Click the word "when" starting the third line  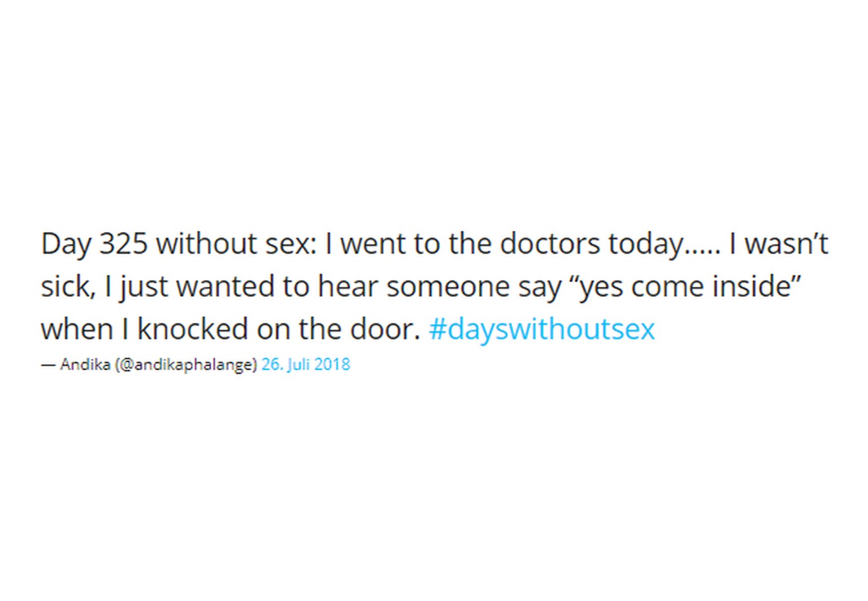(x=77, y=329)
